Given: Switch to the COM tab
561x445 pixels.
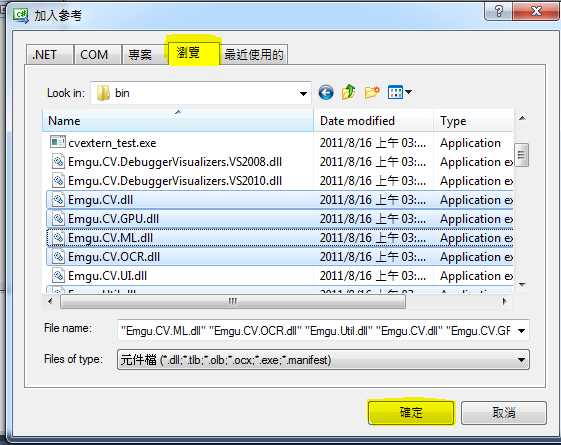Looking at the screenshot, I should tap(97, 55).
